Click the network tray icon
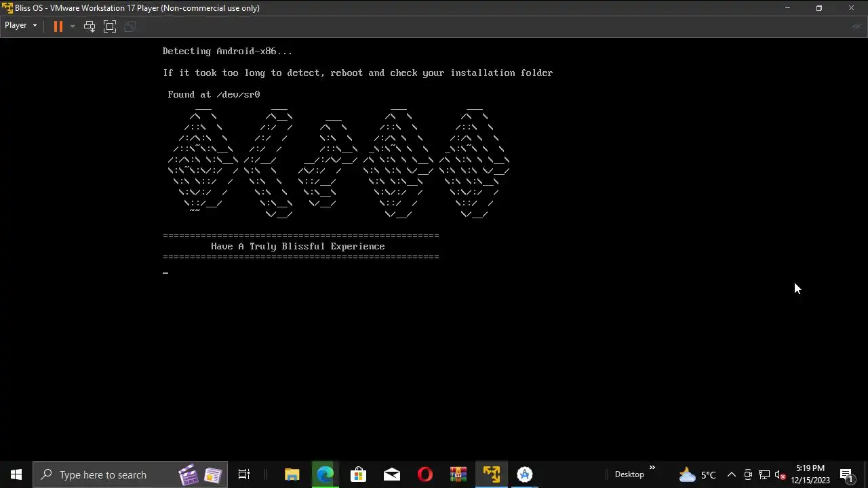 [764, 474]
